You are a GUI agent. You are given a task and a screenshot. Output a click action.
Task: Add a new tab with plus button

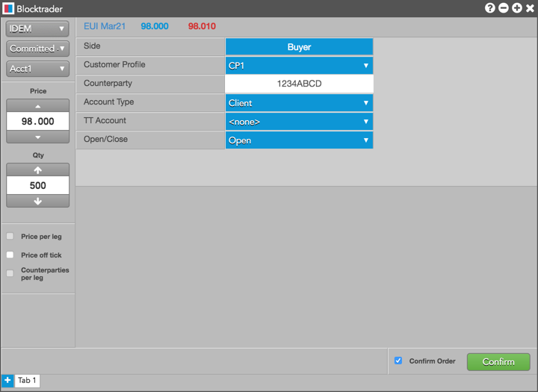click(x=7, y=381)
